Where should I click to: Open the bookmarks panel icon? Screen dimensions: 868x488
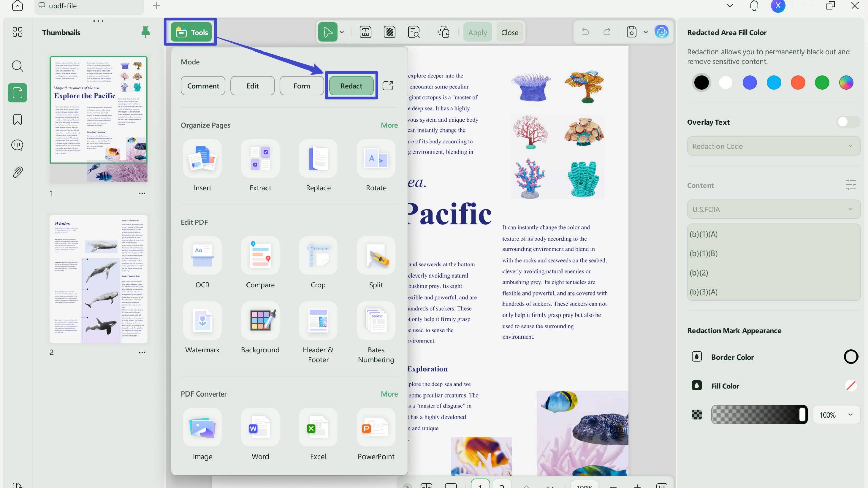coord(17,119)
